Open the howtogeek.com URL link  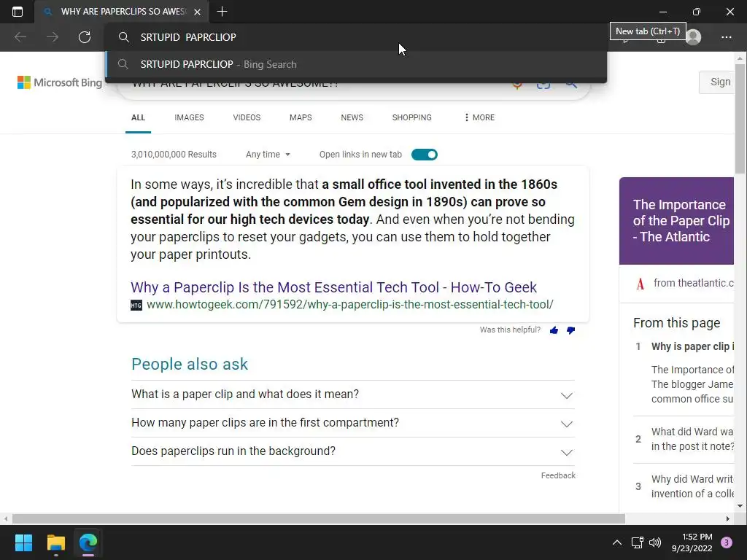[349, 305]
